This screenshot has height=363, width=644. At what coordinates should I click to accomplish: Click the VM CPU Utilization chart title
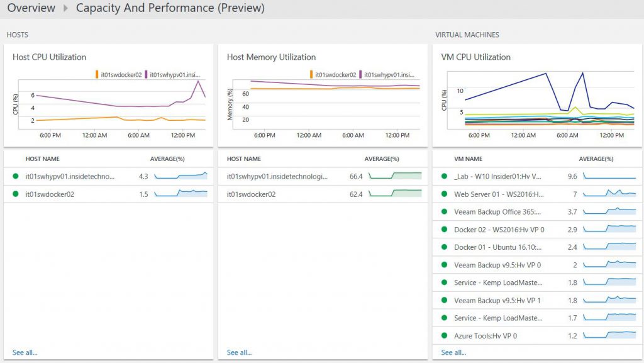coord(475,57)
